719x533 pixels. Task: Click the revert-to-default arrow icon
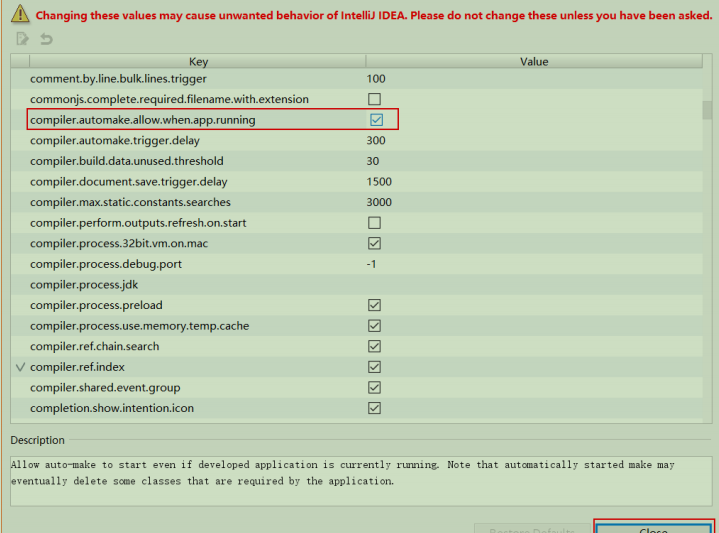pos(46,39)
